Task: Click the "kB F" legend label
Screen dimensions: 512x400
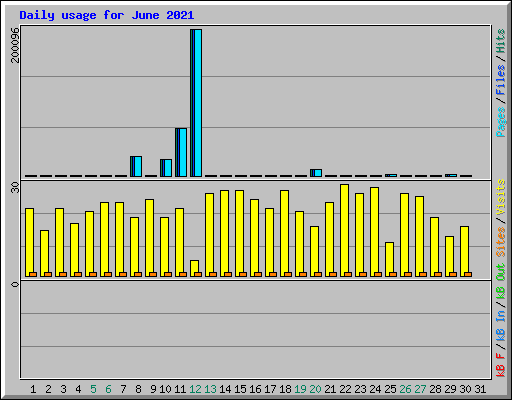Action: (500, 365)
